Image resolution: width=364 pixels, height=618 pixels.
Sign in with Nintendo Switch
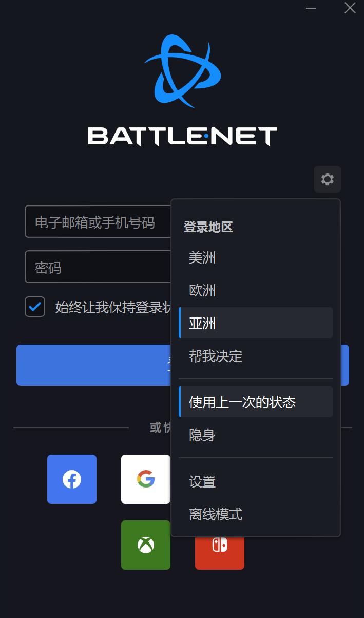point(219,545)
